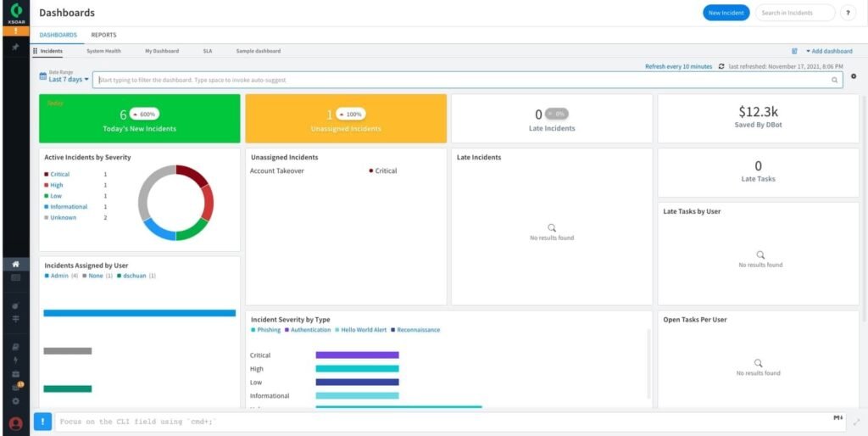Click the New Incident button
The height and width of the screenshot is (436, 868).
726,13
